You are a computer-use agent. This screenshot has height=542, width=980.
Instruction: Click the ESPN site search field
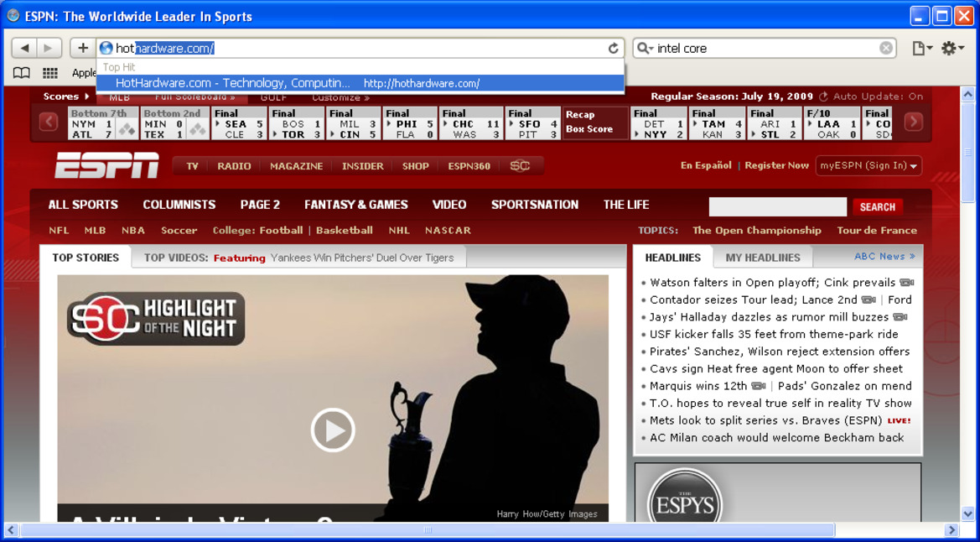(x=777, y=206)
